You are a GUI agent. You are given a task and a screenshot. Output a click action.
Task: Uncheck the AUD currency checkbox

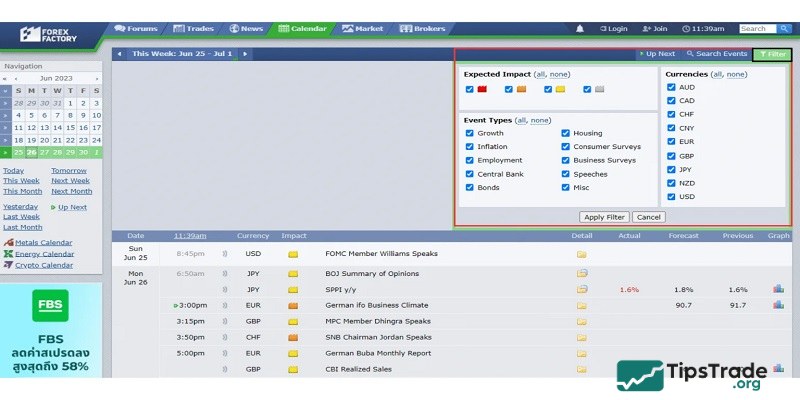671,87
